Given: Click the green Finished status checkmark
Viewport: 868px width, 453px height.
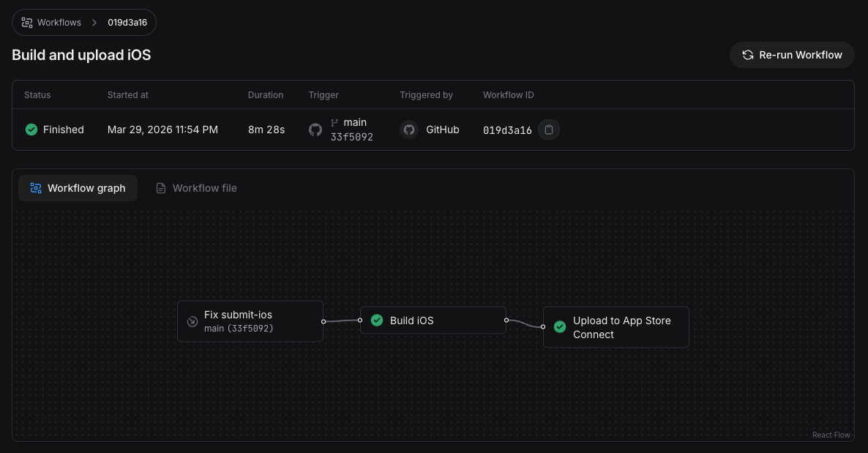Looking at the screenshot, I should click(31, 130).
